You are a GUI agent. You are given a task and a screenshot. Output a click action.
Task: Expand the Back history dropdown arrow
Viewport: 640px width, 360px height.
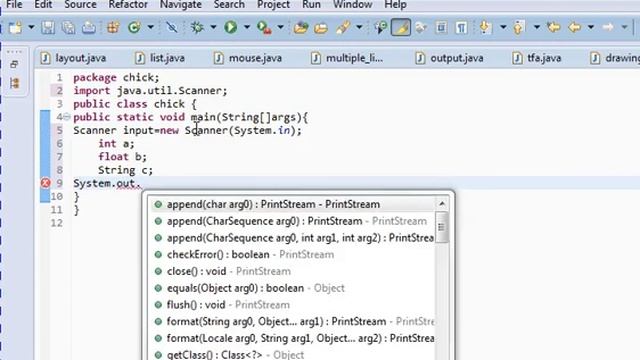(591, 27)
